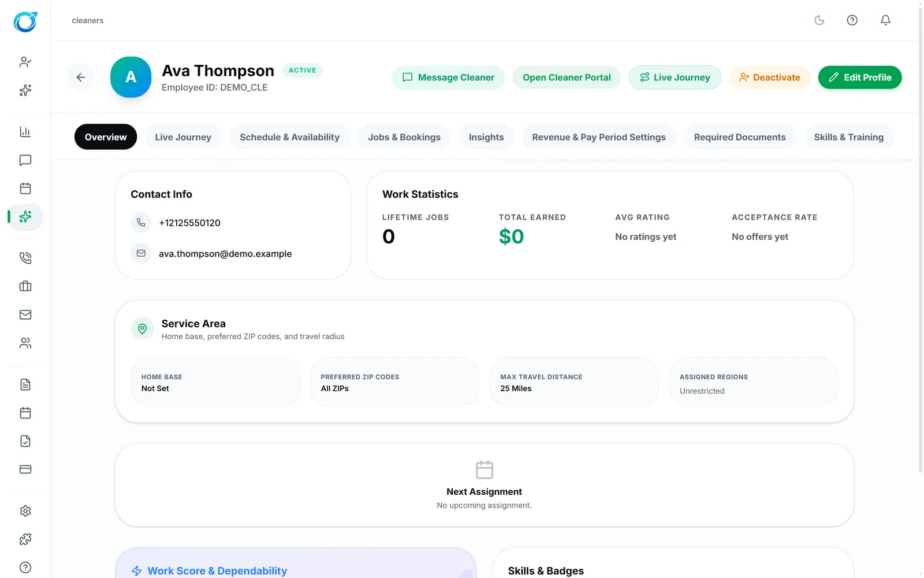Switch to the Skills & Training tab

pos(849,137)
